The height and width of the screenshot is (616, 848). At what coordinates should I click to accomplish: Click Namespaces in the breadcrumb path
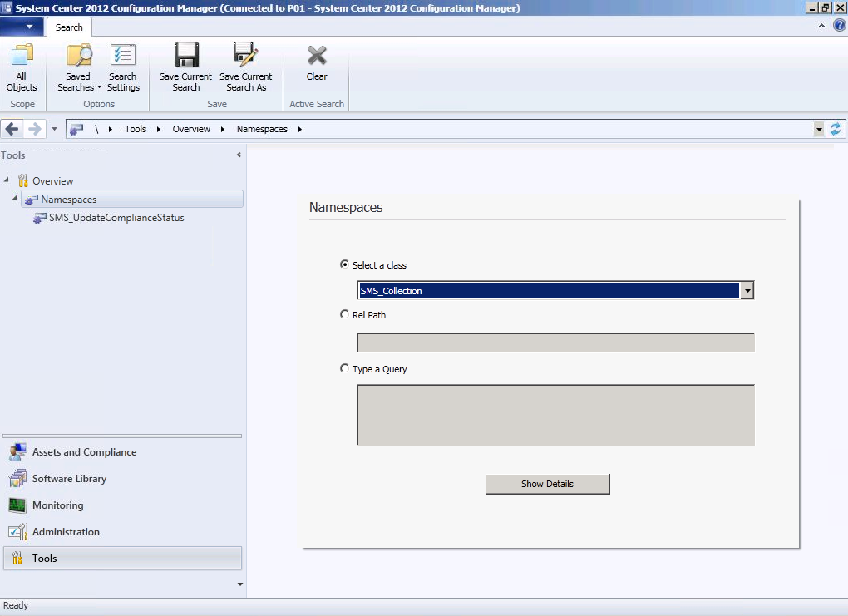[262, 129]
